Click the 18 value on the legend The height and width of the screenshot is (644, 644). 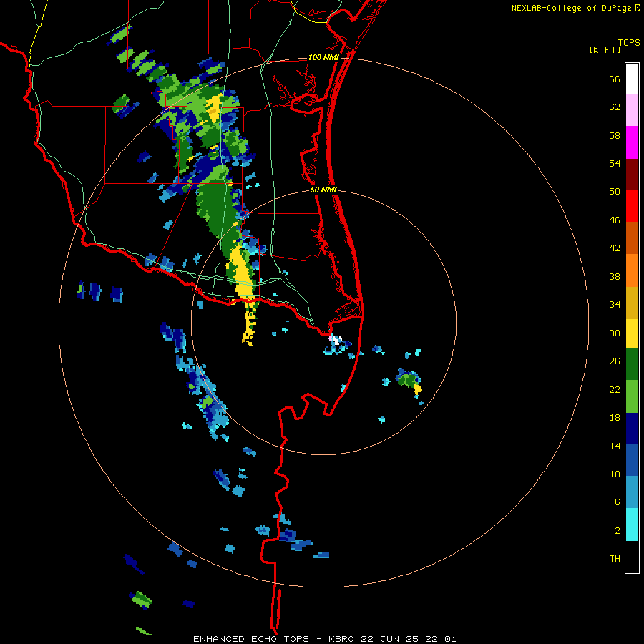click(615, 418)
